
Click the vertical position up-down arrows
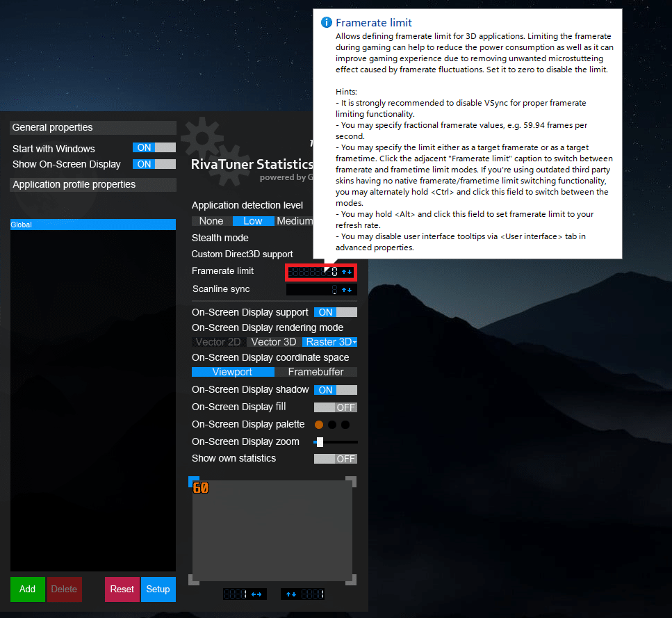pos(291,594)
